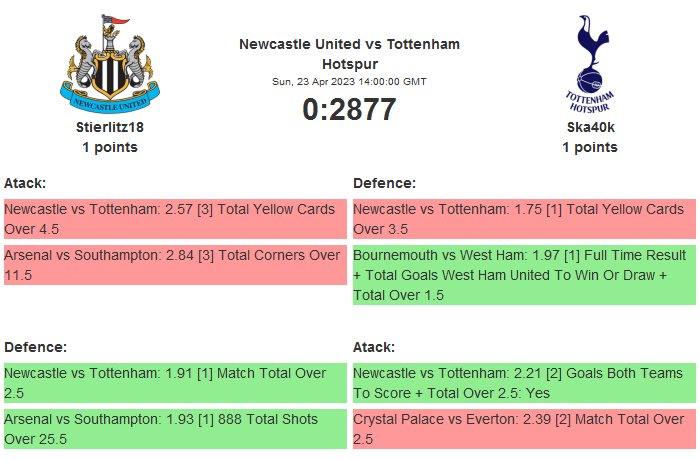Click the 0:2877 match score

349,109
